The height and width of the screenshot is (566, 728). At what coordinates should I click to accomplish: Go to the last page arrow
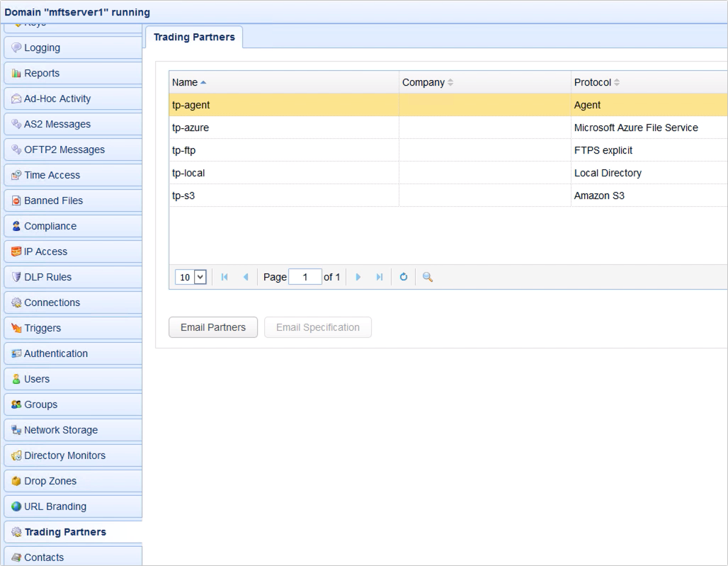point(380,277)
